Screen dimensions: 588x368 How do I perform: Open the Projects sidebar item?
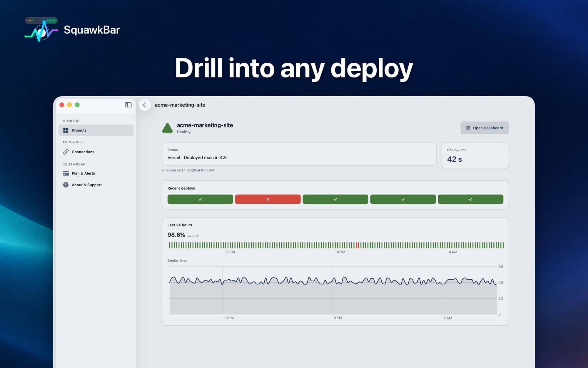pyautogui.click(x=96, y=130)
